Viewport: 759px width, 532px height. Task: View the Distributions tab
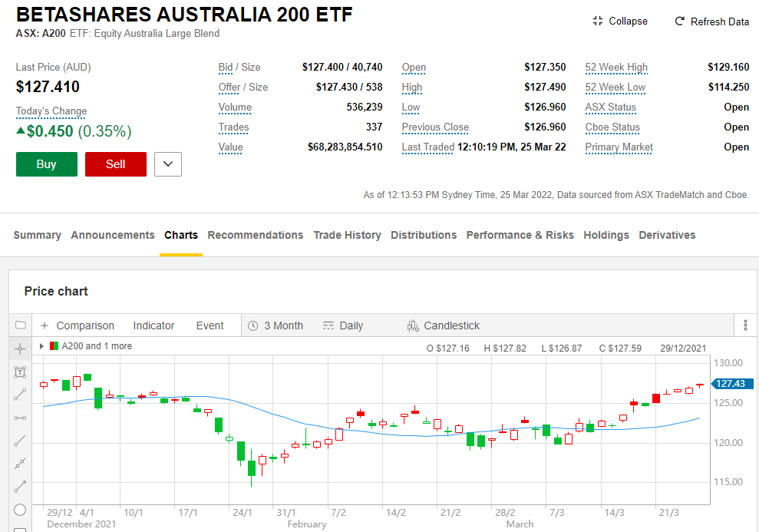[x=424, y=235]
